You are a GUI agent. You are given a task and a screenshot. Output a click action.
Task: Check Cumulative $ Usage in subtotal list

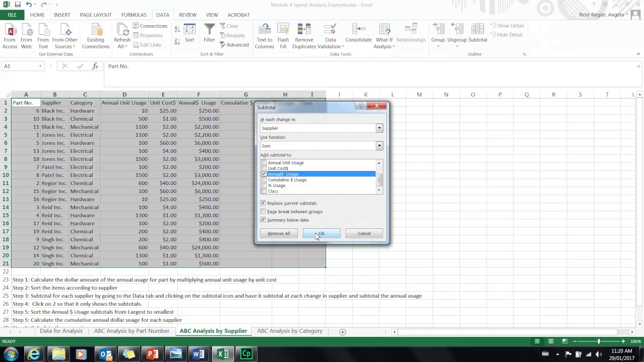coord(264,180)
